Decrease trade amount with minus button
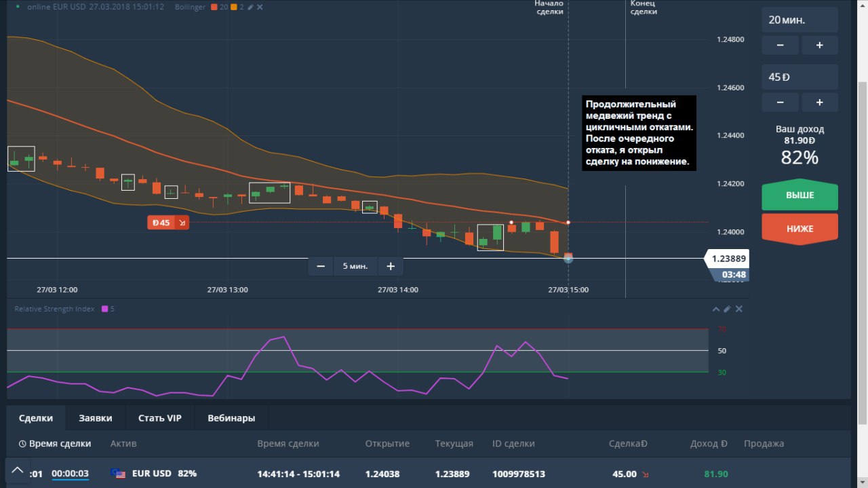Viewport: 868px width, 488px height. [780, 102]
